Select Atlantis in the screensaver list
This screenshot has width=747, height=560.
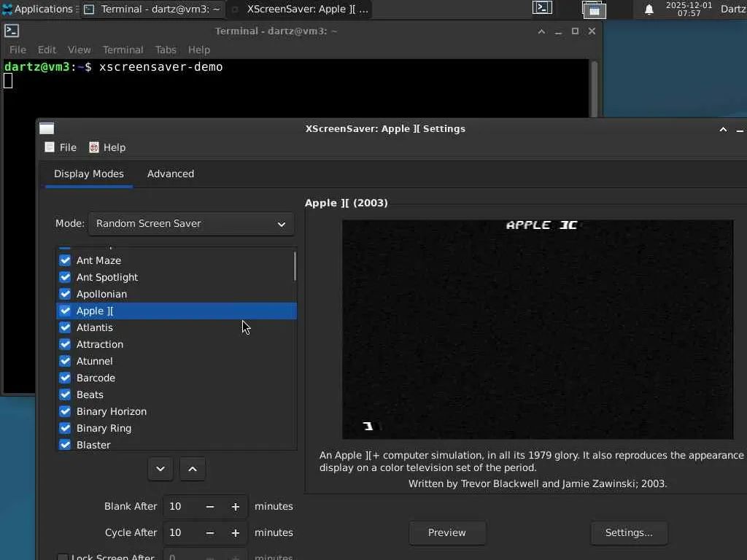(177, 327)
